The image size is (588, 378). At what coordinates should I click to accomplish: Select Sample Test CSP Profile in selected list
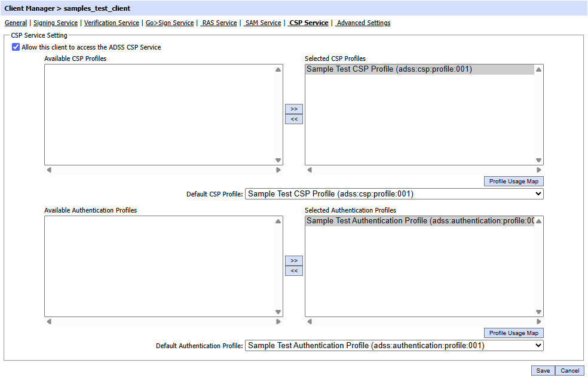click(389, 69)
